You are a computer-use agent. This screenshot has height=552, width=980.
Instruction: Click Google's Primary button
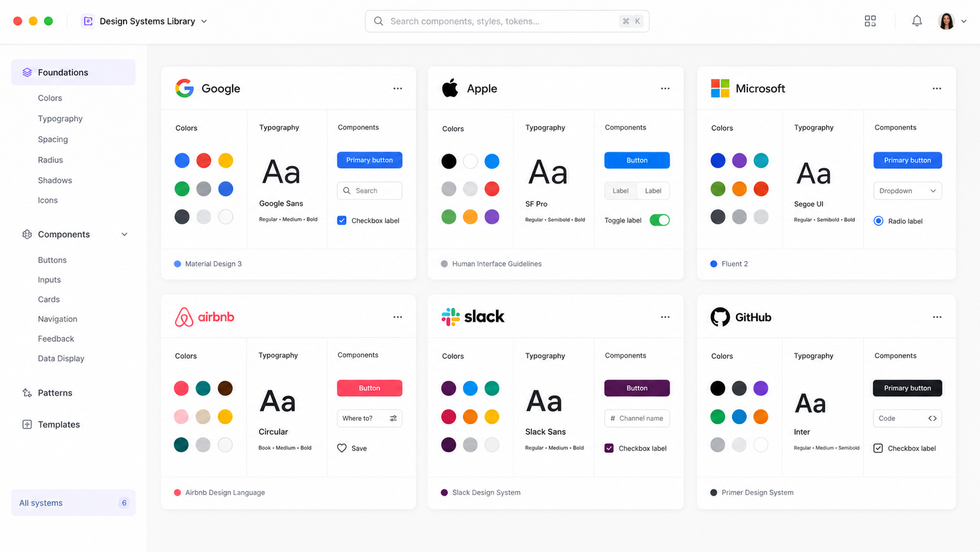click(x=369, y=160)
